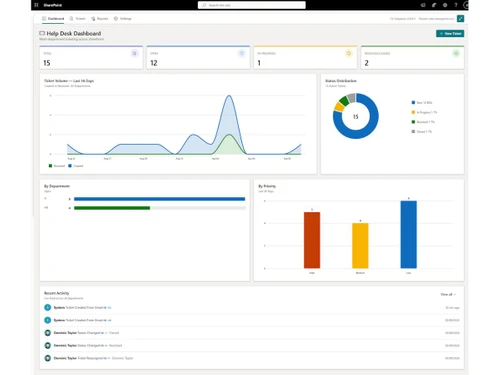
Task: Click the yellow Medium priority bar
Action: click(x=360, y=246)
